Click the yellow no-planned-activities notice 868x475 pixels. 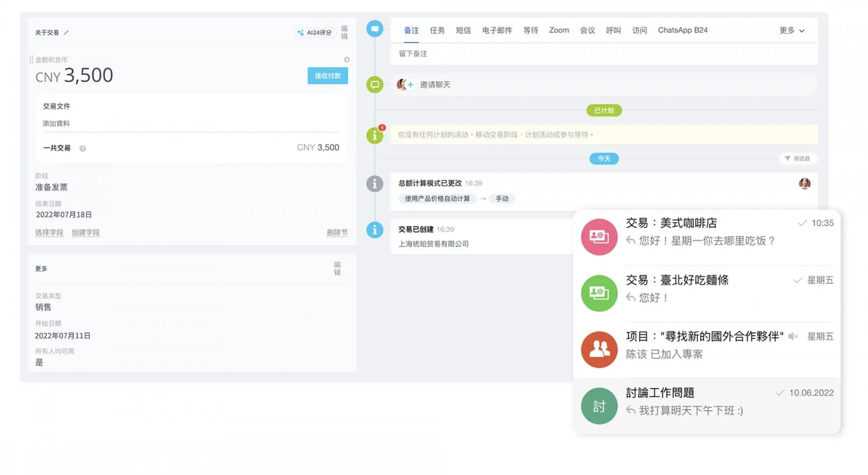604,135
